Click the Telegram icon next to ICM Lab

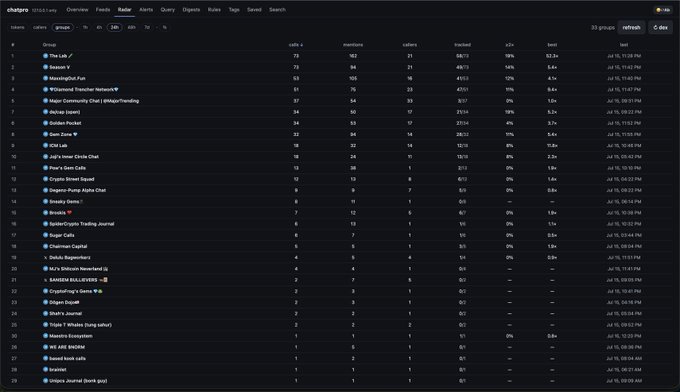(x=45, y=146)
